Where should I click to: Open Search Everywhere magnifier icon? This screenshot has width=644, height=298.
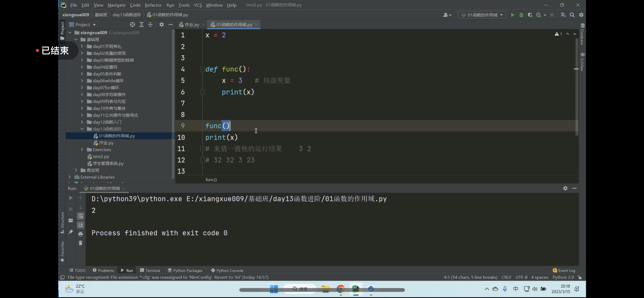click(x=572, y=15)
